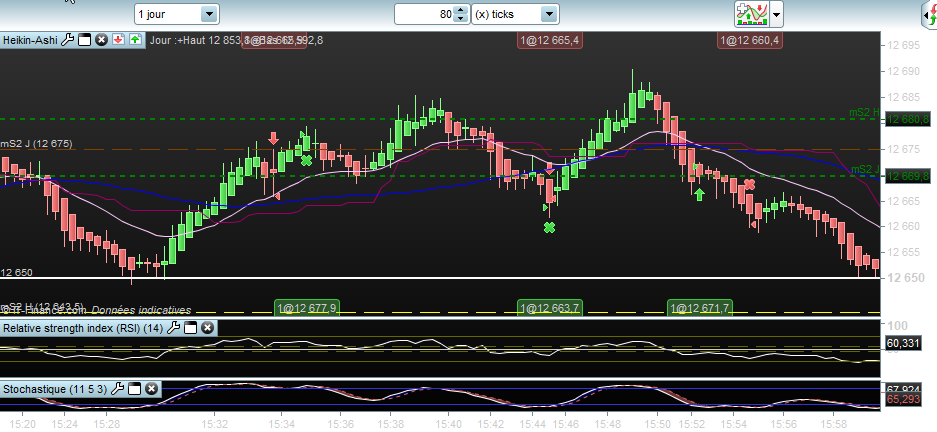
Task: Click the 'Données indicatives' notice text
Action: click(x=142, y=310)
